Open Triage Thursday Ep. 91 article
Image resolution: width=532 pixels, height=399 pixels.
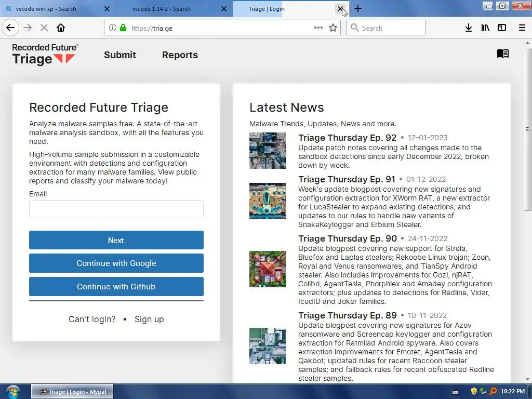coord(347,179)
